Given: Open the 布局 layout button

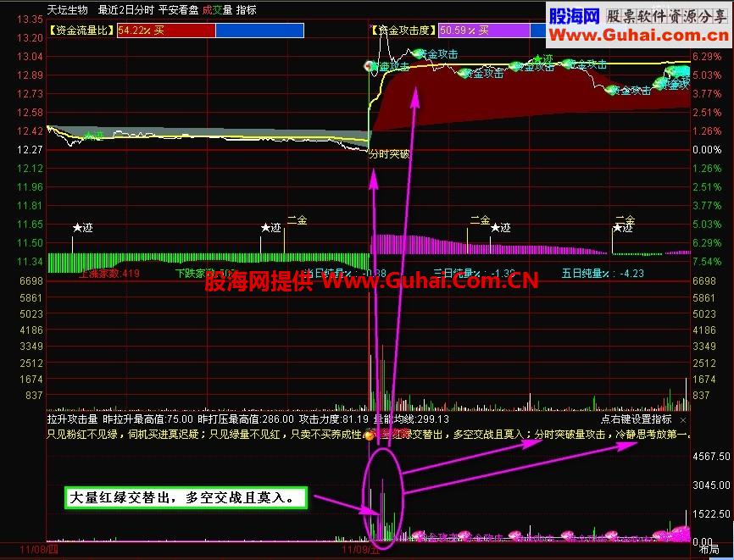Looking at the screenshot, I should pos(709,550).
